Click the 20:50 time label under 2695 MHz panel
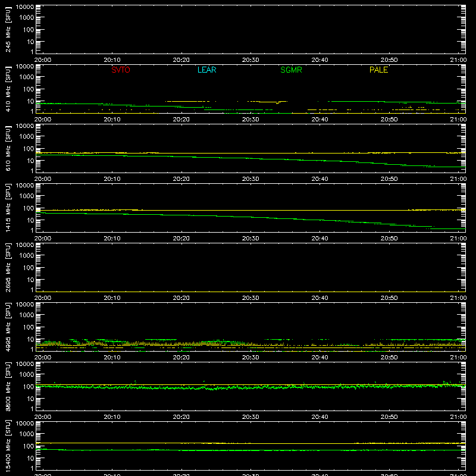 [389, 298]
